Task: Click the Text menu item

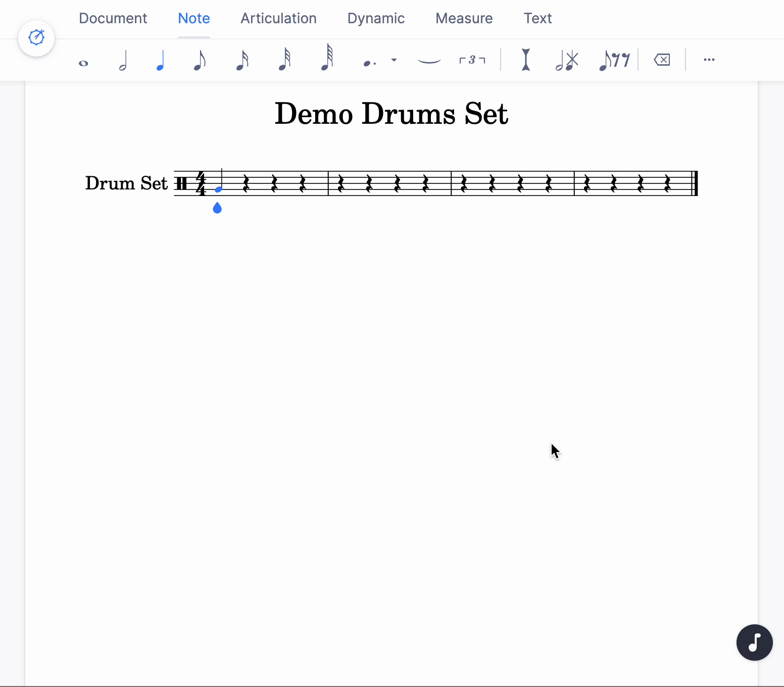Action: tap(537, 18)
